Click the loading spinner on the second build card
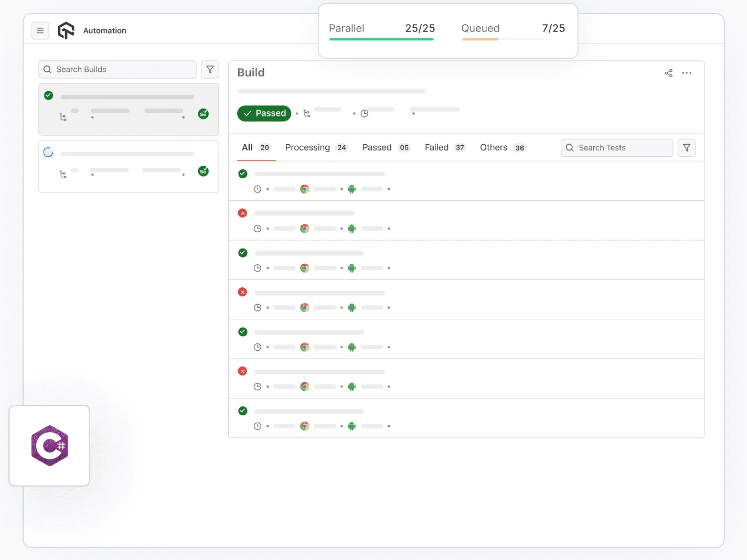The width and height of the screenshot is (747, 560). [x=48, y=152]
